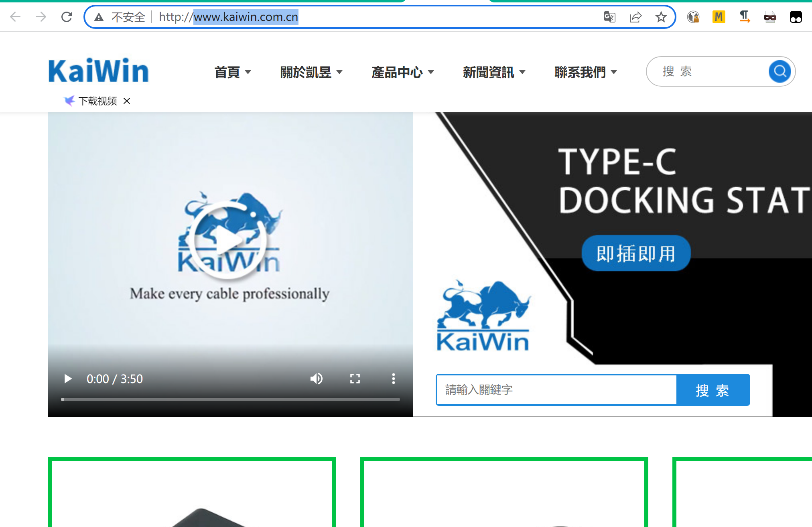Mute the video volume speaker
Viewport: 812px width, 527px height.
click(x=316, y=379)
